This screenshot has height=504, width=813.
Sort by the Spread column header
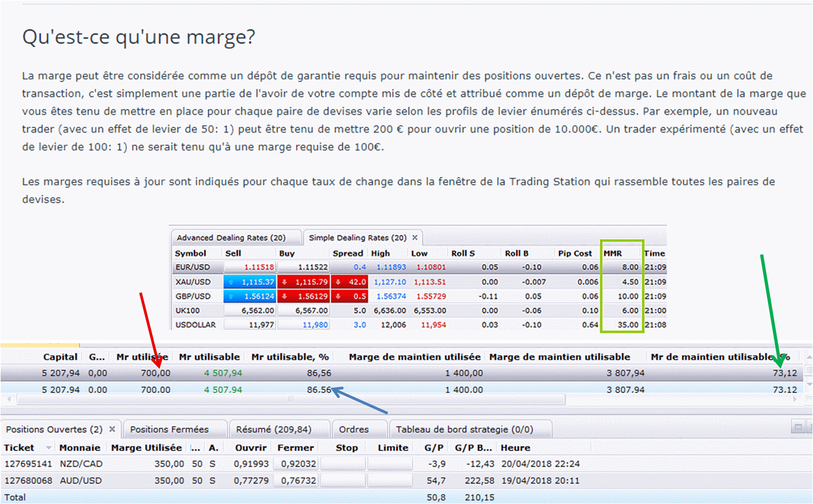tap(348, 253)
